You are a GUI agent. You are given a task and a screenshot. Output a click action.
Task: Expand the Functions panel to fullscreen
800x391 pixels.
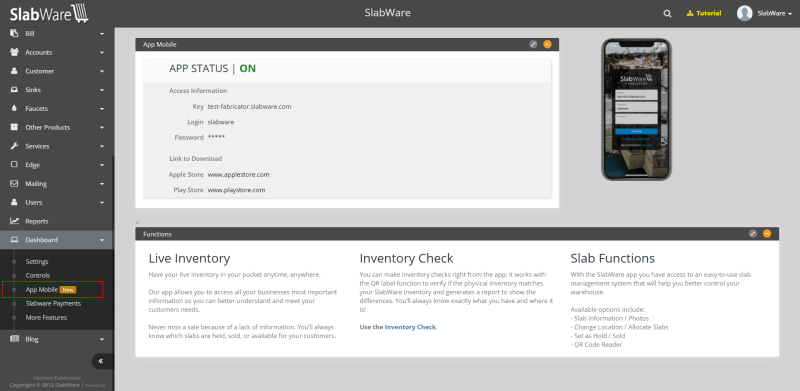(x=753, y=234)
